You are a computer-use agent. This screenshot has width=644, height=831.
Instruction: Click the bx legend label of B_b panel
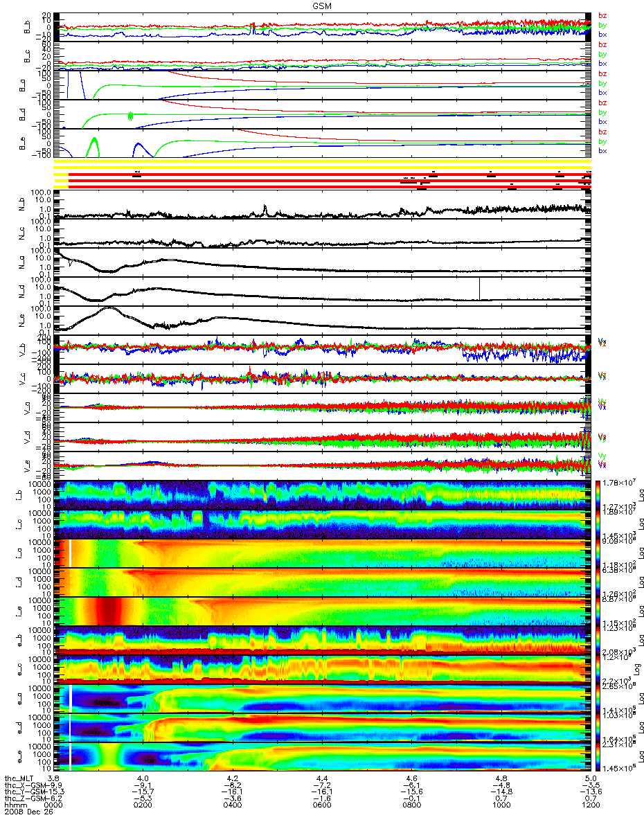[602, 34]
